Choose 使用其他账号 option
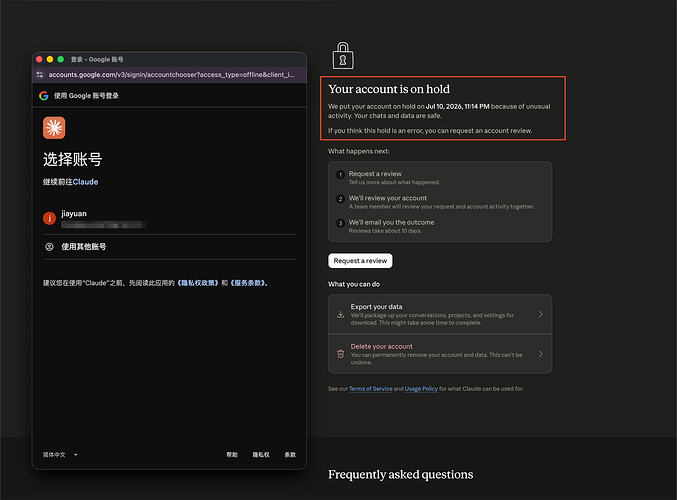 tap(169, 247)
